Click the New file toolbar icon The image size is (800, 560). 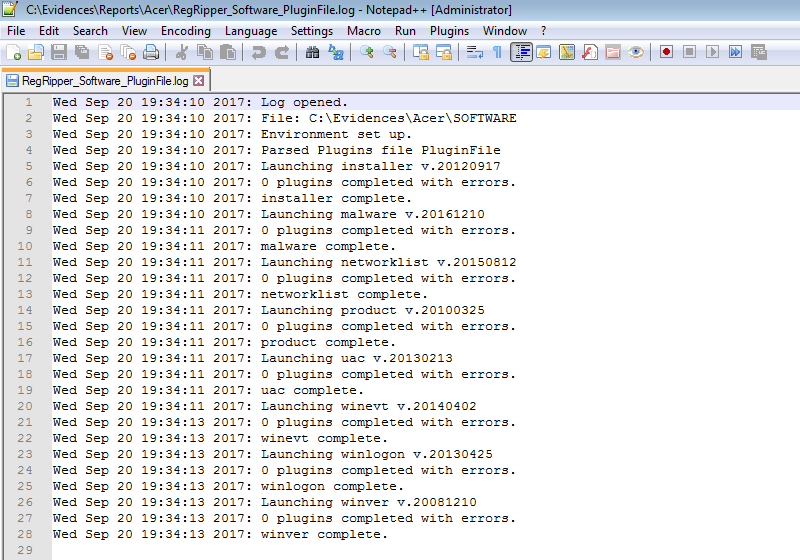click(14, 52)
